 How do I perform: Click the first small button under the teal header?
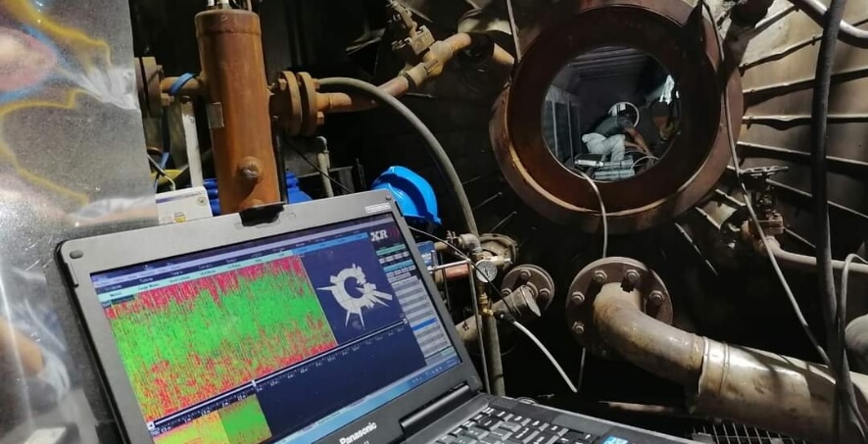pyautogui.click(x=381, y=258)
